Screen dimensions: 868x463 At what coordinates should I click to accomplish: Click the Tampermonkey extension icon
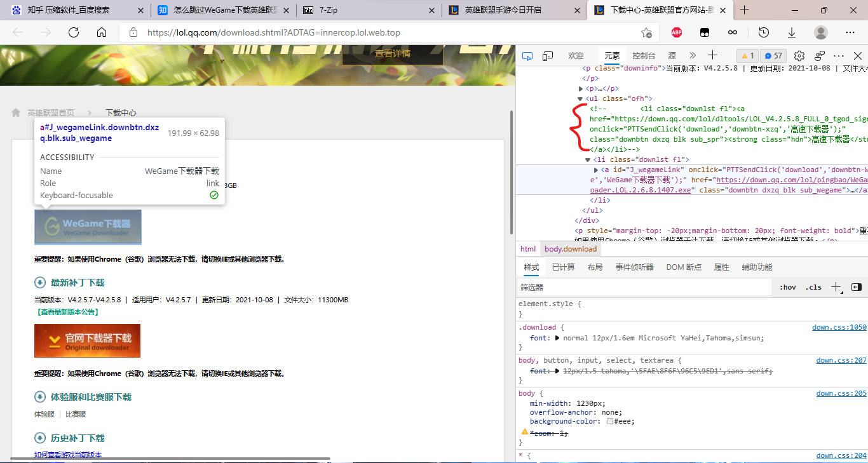point(705,32)
